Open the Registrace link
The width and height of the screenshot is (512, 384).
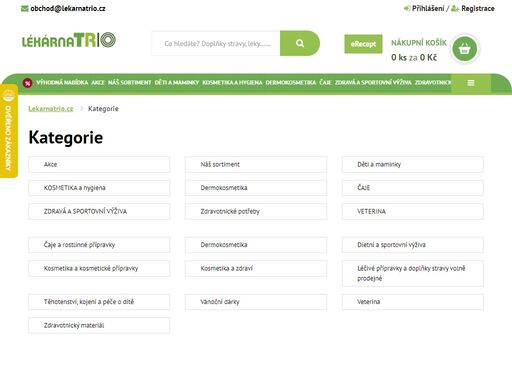[478, 9]
